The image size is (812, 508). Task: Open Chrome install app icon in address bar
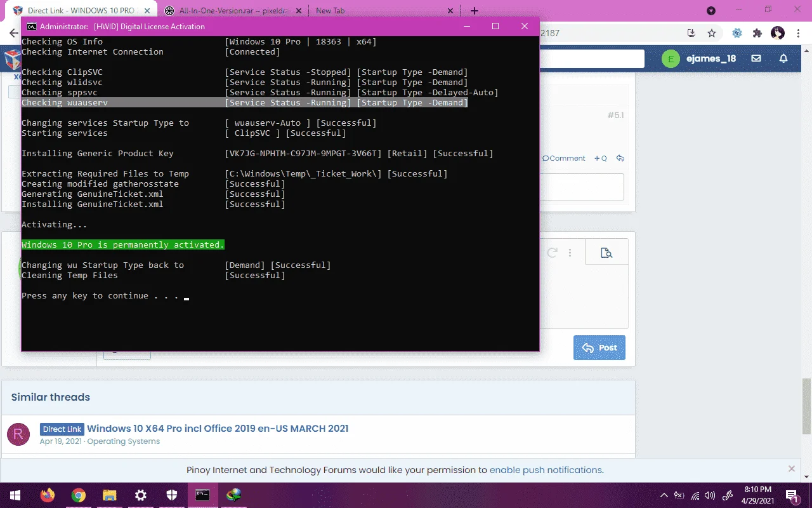pyautogui.click(x=691, y=33)
